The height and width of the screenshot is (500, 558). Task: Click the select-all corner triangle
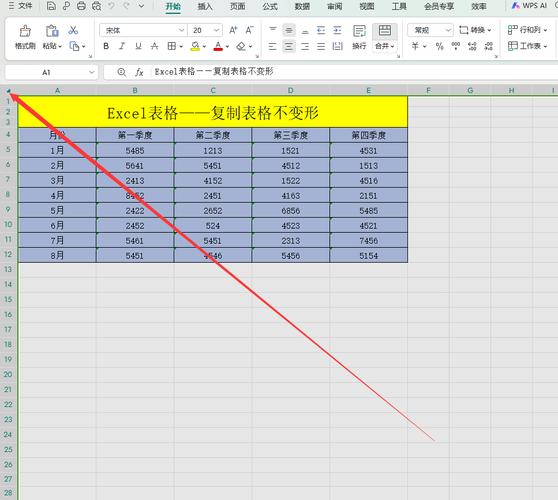tap(9, 91)
